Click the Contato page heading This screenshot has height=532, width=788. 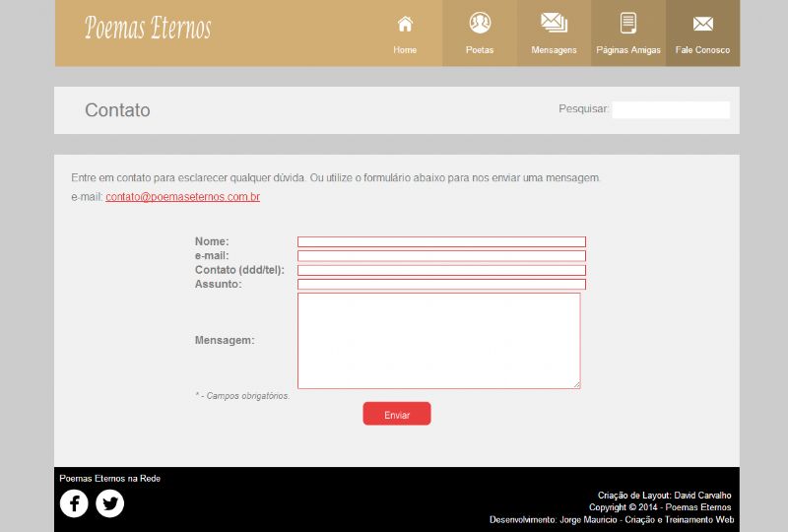point(117,110)
